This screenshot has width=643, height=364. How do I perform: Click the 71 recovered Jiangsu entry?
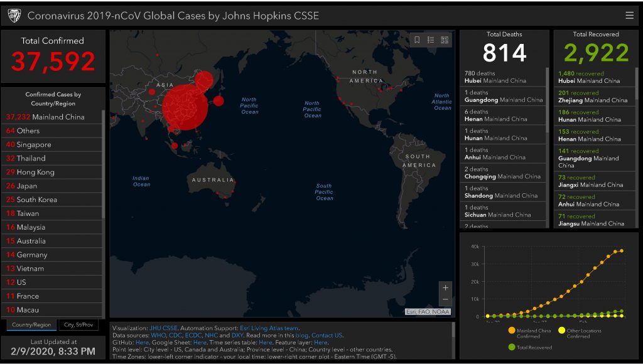coord(595,220)
